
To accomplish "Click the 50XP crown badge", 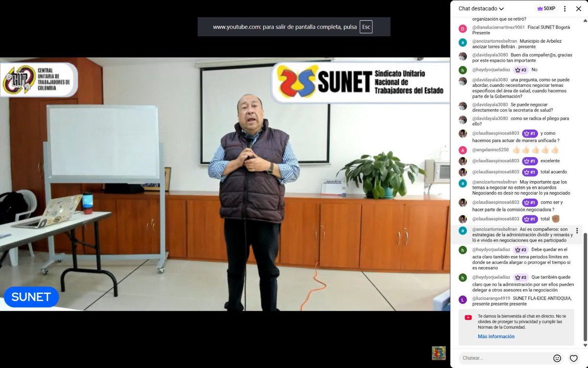I will click(546, 8).
